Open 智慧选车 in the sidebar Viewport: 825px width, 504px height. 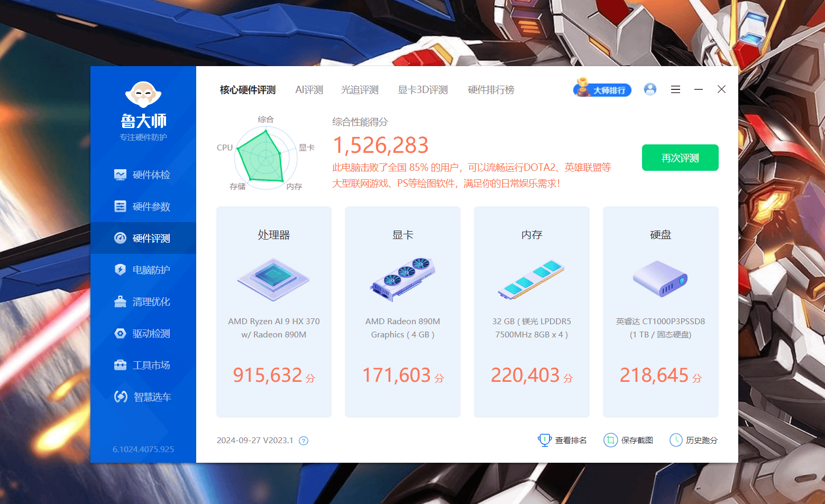pos(143,397)
